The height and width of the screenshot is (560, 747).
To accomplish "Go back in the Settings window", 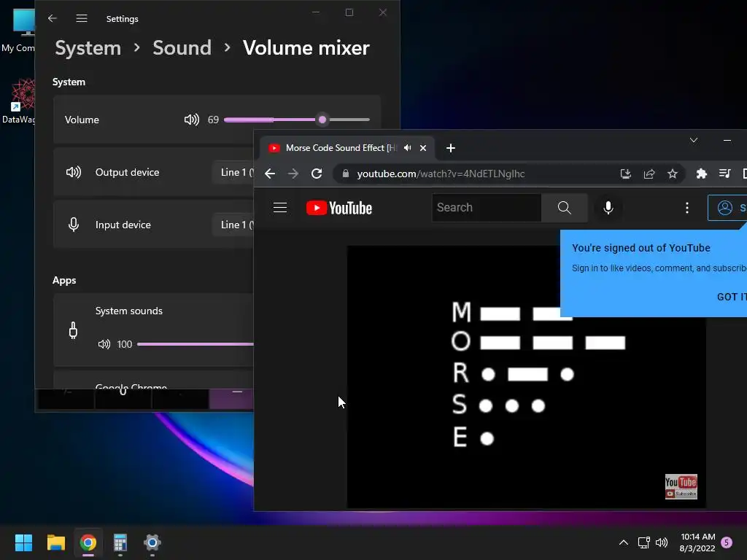I will 53,18.
